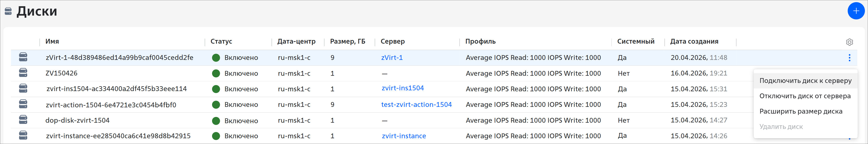Viewport: 868px width, 144px height.
Task: Click disk icon of ZV150426 row
Action: coord(23,73)
